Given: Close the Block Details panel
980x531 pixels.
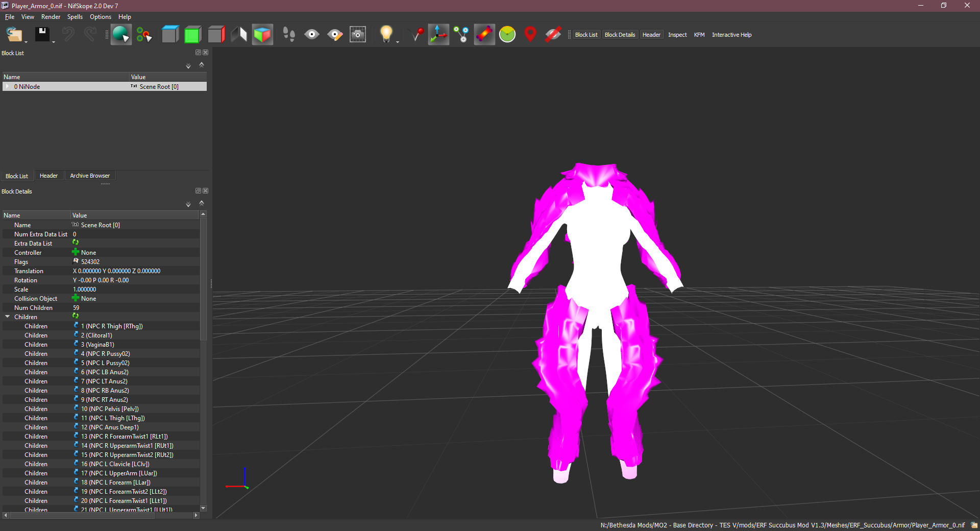Looking at the screenshot, I should [206, 191].
